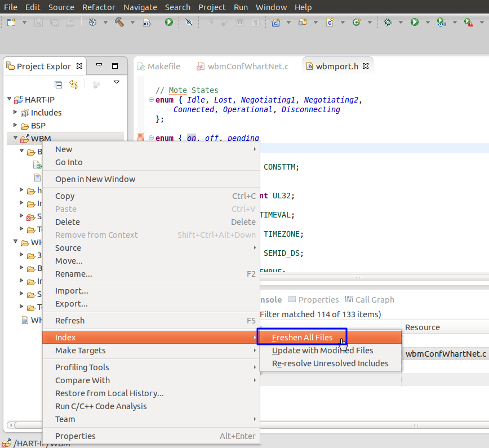Expand the Includes tree node
Screen dimensions: 489x448
[16, 113]
